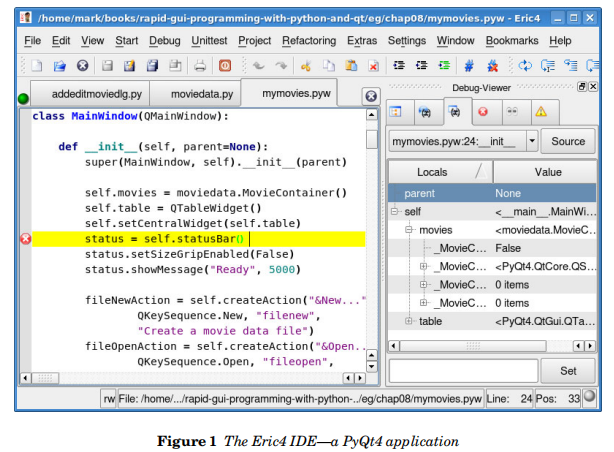Toggle the breakpoint marker on the status line

(26, 239)
